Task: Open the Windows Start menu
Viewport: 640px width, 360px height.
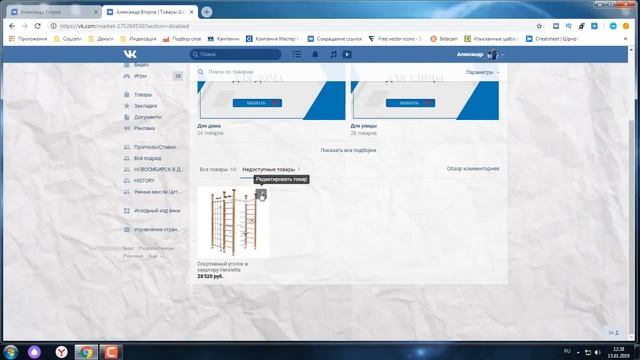Action: pyautogui.click(x=11, y=351)
